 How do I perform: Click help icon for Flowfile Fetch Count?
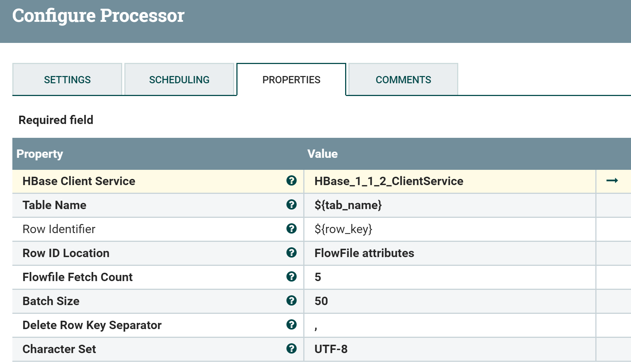[291, 277]
